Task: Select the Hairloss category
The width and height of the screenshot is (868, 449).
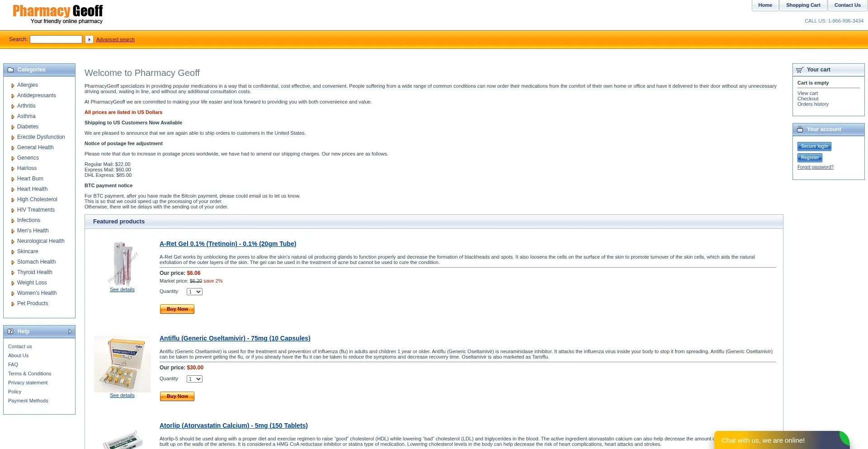Action: tap(27, 168)
